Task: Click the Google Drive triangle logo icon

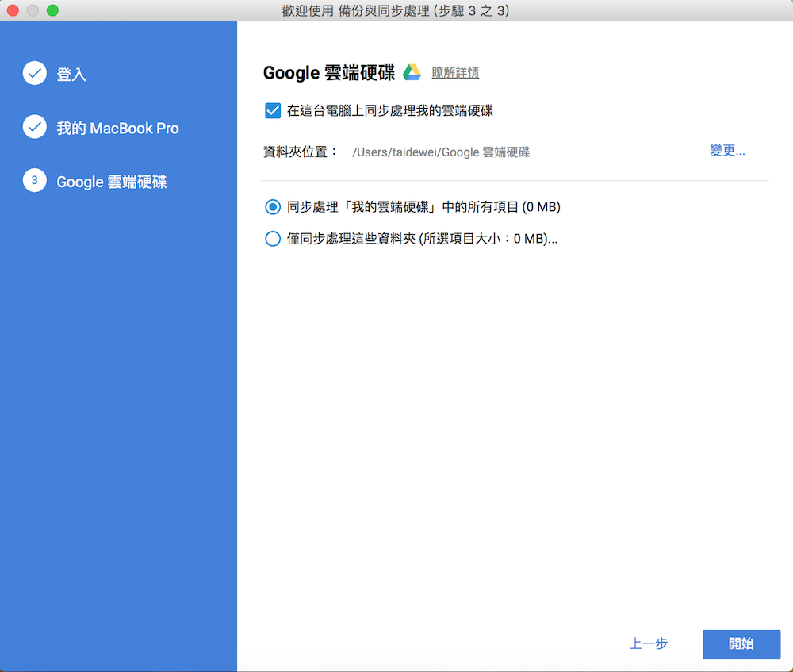Action: (x=412, y=72)
